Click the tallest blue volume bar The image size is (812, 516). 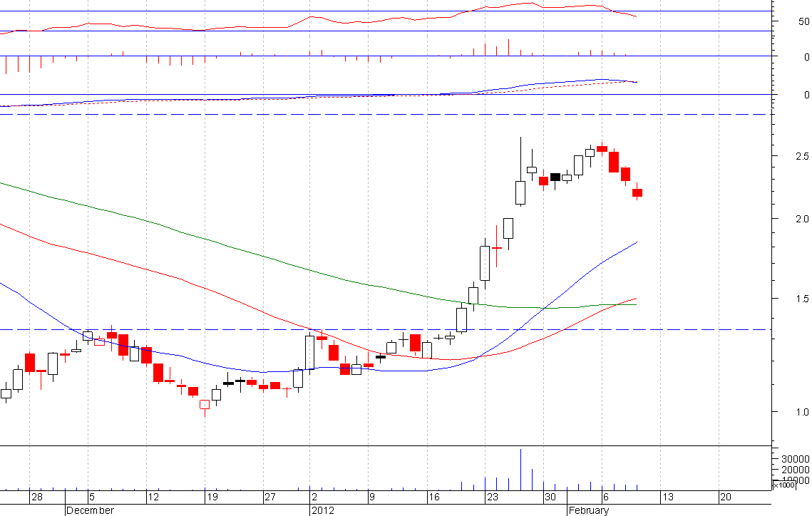[520, 470]
